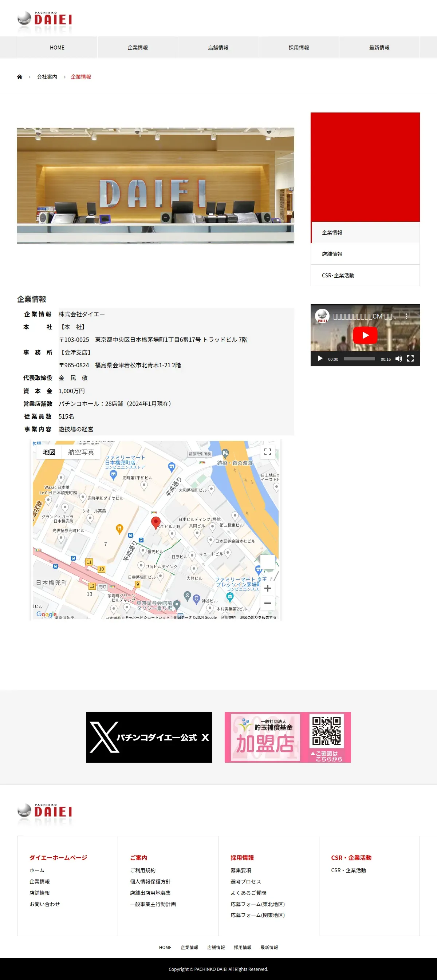
Task: Open the CSR・企業活動 link under the footer heading
Action: point(348,870)
